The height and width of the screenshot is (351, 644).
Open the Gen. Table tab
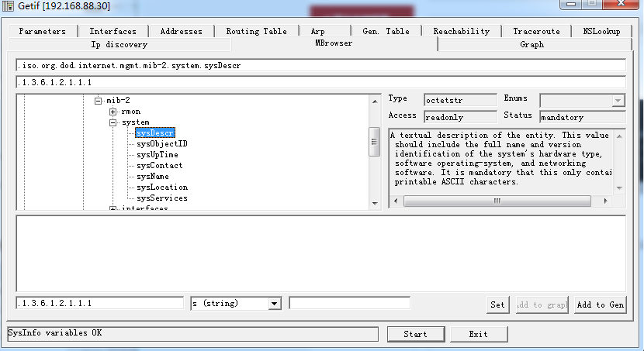pos(386,31)
